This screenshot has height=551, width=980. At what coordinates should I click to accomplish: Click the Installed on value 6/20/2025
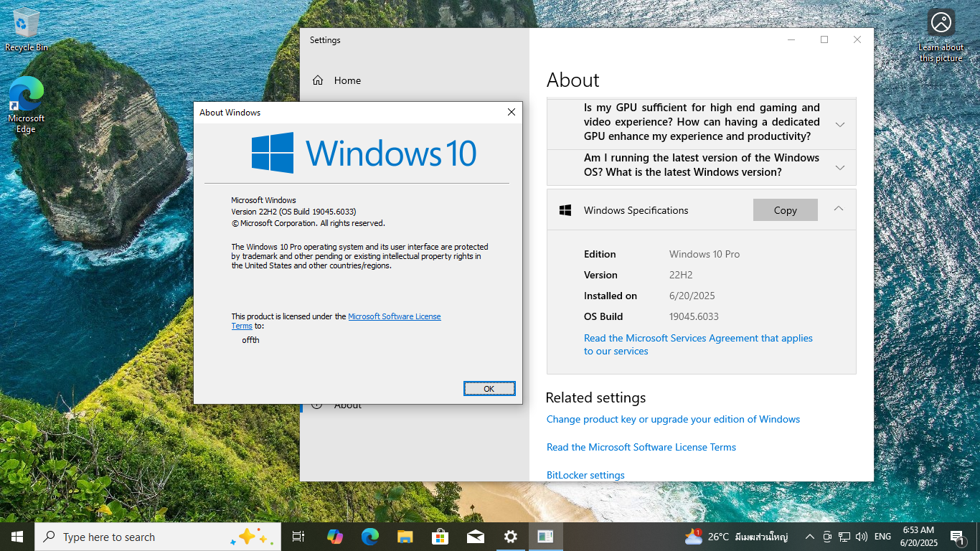pyautogui.click(x=692, y=296)
